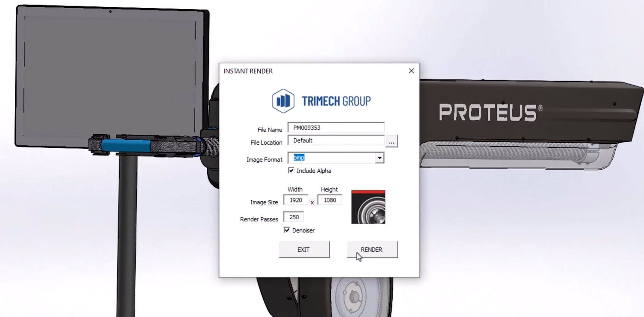
Task: Select the wheel hub below the dialog
Action: 353,297
